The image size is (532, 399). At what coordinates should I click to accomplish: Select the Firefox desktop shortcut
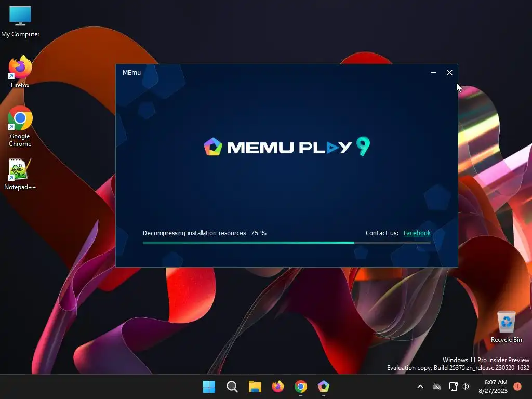pyautogui.click(x=20, y=72)
